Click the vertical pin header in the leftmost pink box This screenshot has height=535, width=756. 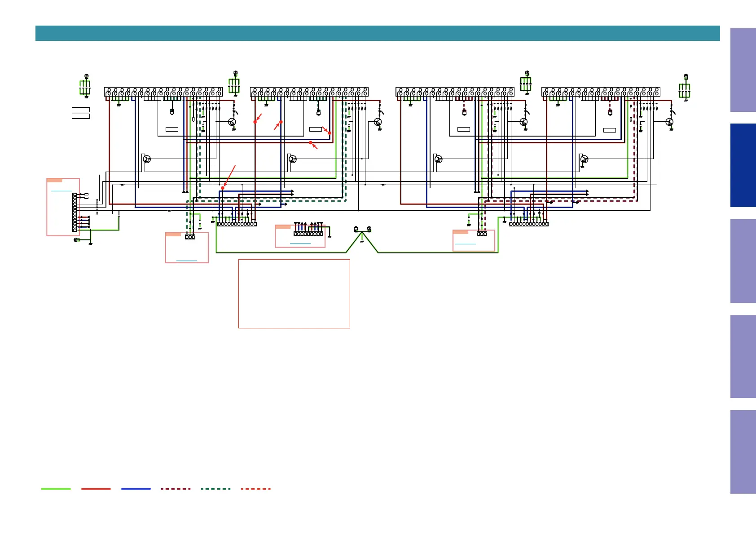[75, 212]
